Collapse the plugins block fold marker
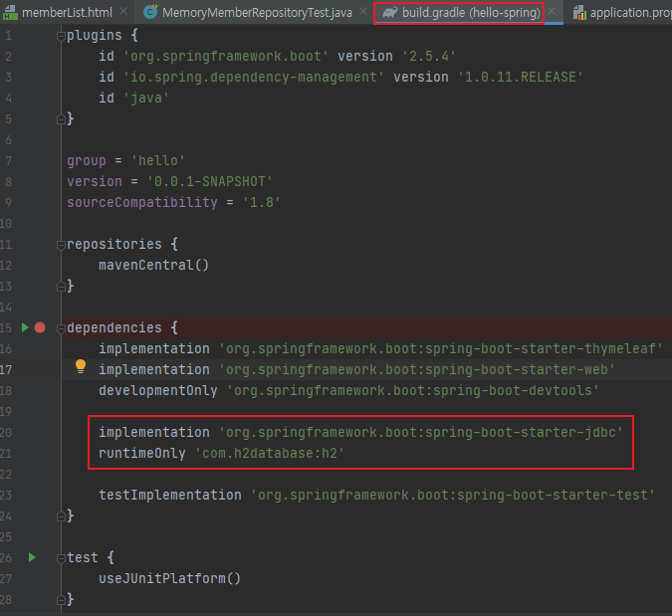This screenshot has width=672, height=616. coord(61,37)
